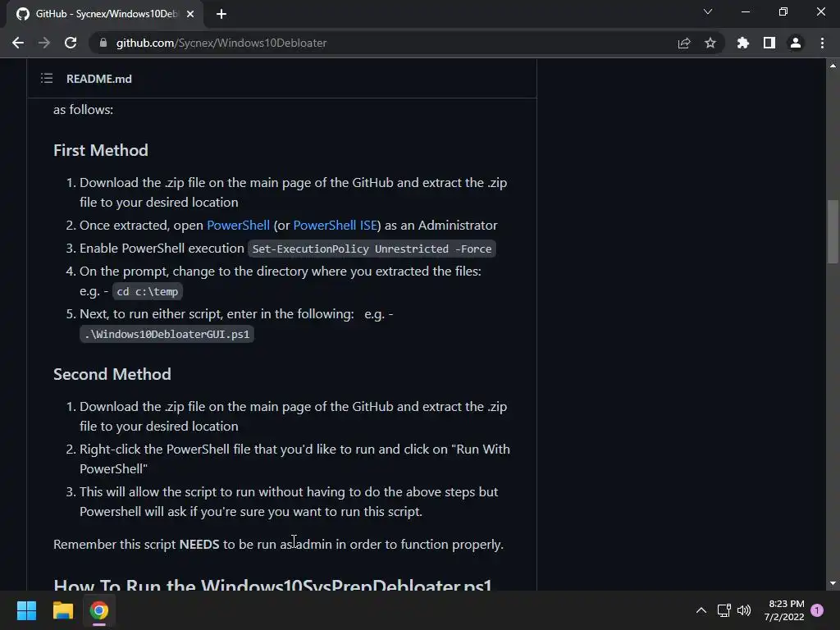Open the Chrome side panel
Screen dimensions: 840x630
pyautogui.click(x=769, y=43)
